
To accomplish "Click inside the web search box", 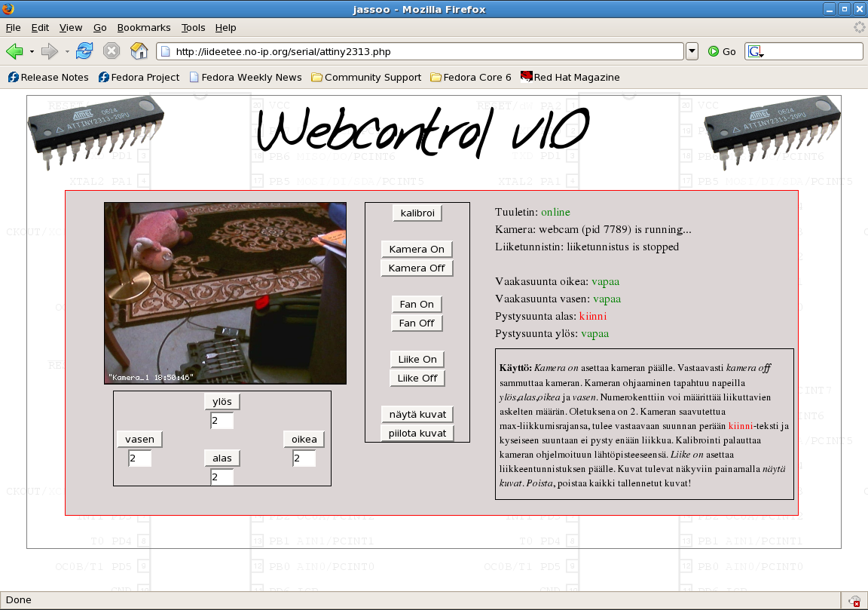I will 813,51.
